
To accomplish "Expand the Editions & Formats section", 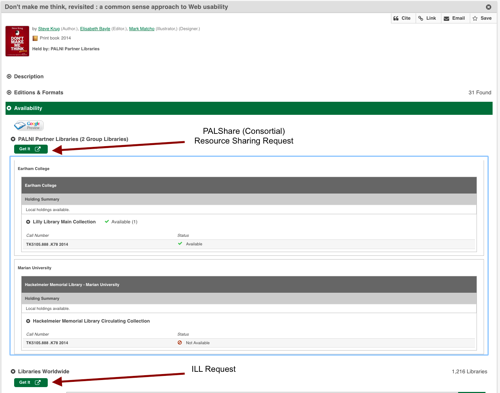I will click(x=35, y=92).
